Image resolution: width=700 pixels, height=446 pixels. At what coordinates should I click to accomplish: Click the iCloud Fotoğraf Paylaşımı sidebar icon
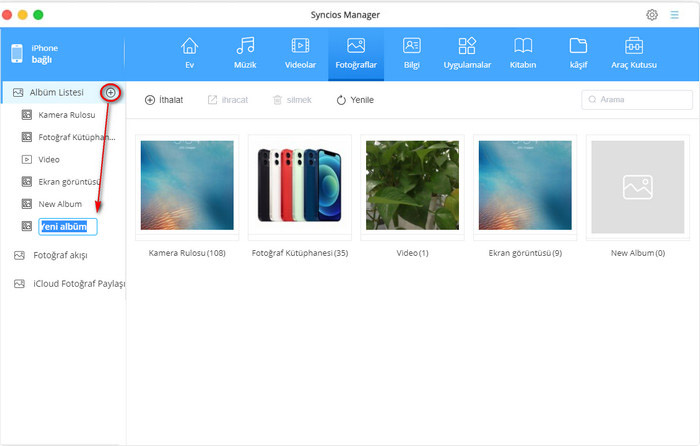pyautogui.click(x=19, y=284)
